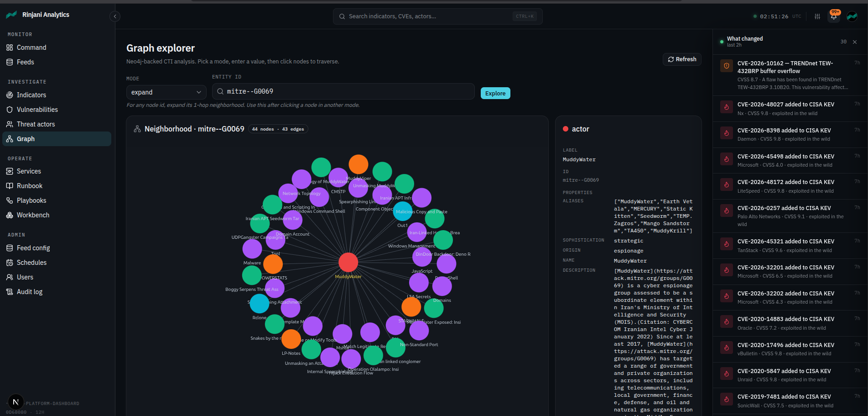This screenshot has height=416, width=868.
Task: Open the Feed config icon
Action: (10, 248)
